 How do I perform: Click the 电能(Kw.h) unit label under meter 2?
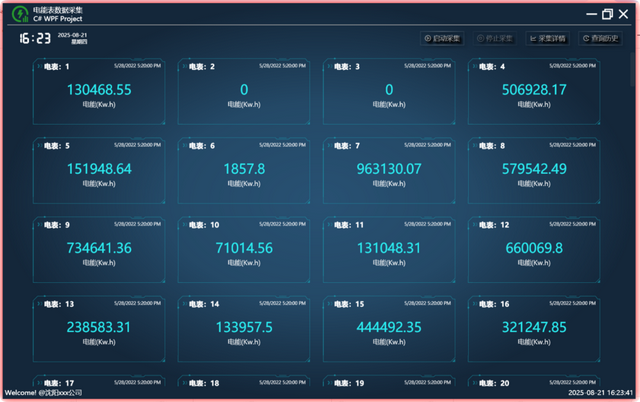(244, 105)
